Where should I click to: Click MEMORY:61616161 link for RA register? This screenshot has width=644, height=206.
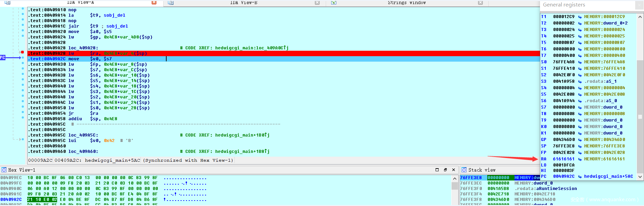[605, 159]
